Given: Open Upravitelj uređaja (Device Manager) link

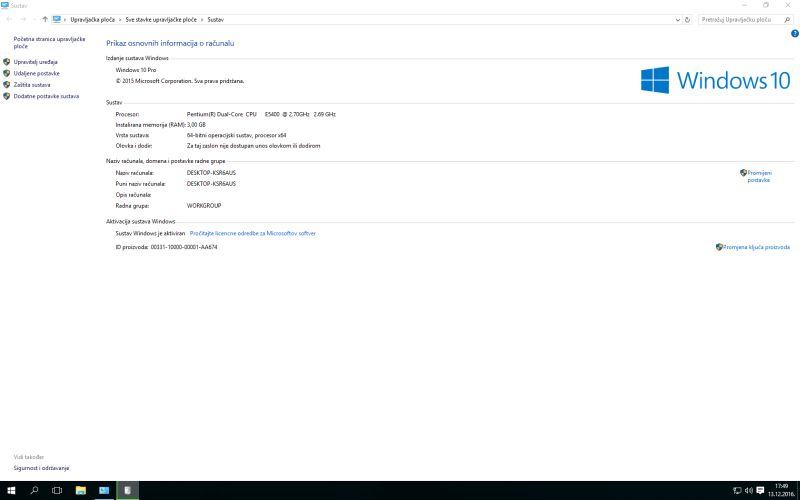Looking at the screenshot, I should (x=35, y=62).
